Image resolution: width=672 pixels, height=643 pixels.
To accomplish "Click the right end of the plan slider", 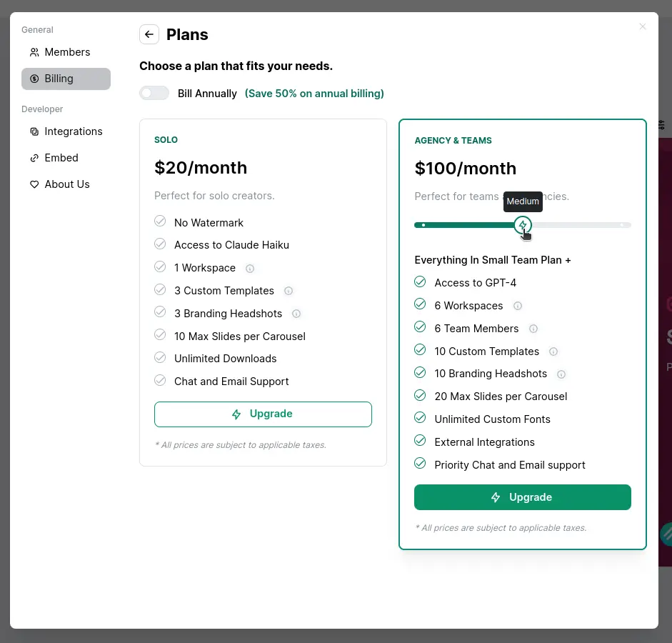I will coord(622,225).
